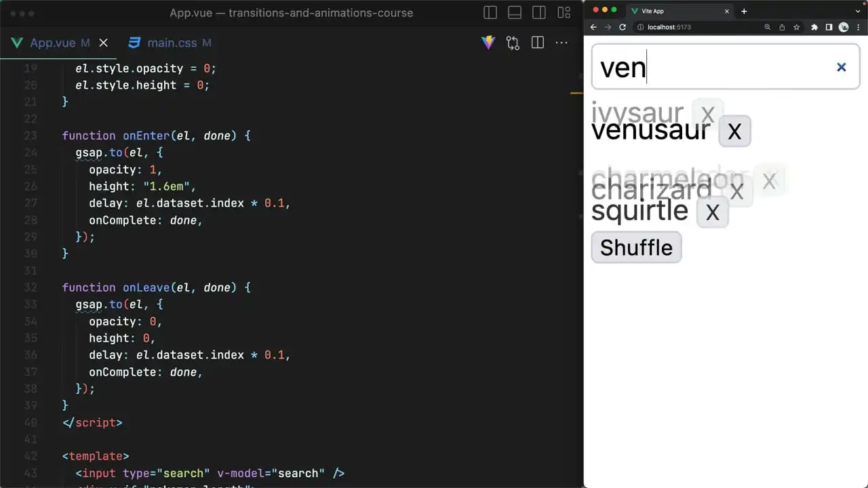Click the 'squirtle' list item text
868x488 pixels.
(x=640, y=211)
